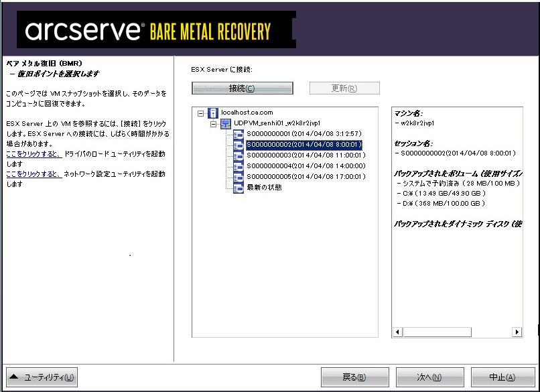Click the 戻る(B) back button
Viewport: 540px width, 392px height.
[354, 377]
